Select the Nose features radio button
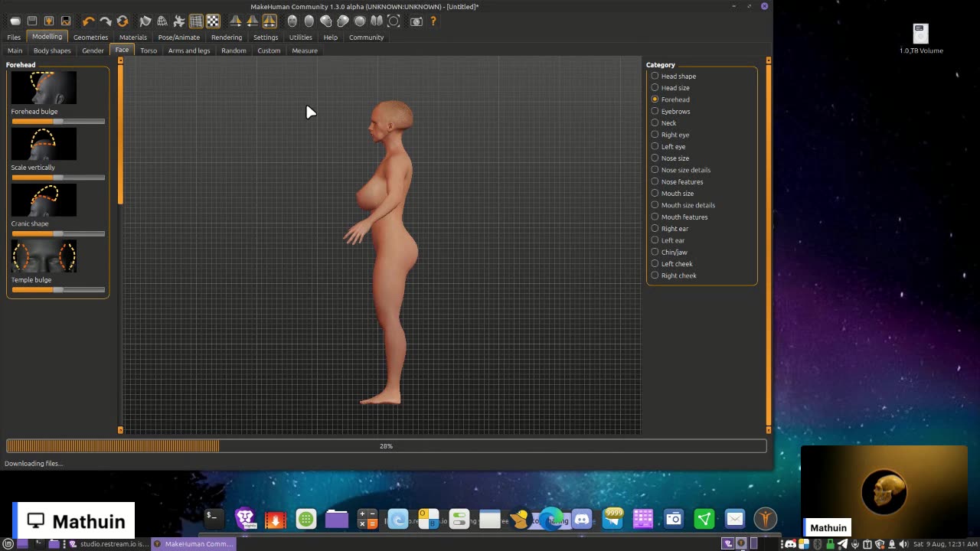980x551 pixels. (655, 181)
